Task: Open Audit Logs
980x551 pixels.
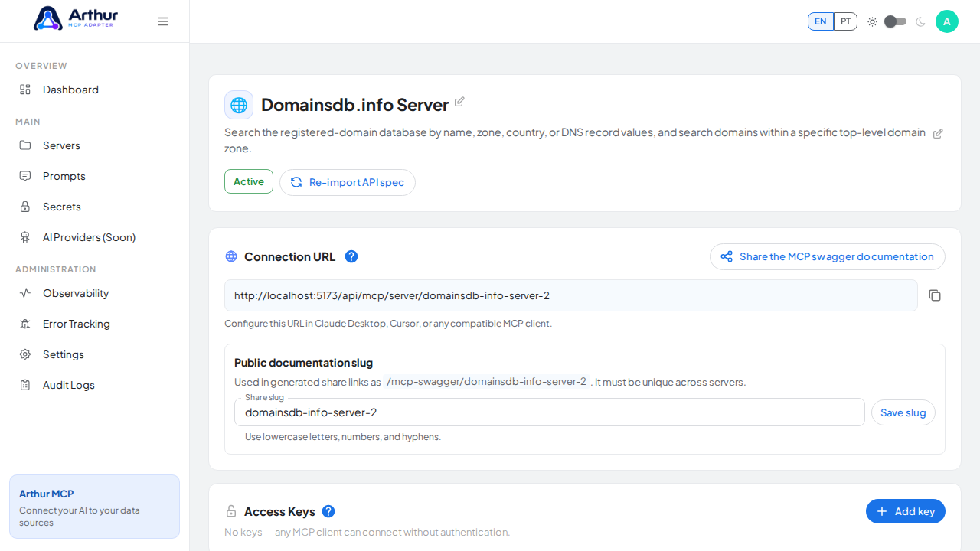Action: pyautogui.click(x=94, y=385)
